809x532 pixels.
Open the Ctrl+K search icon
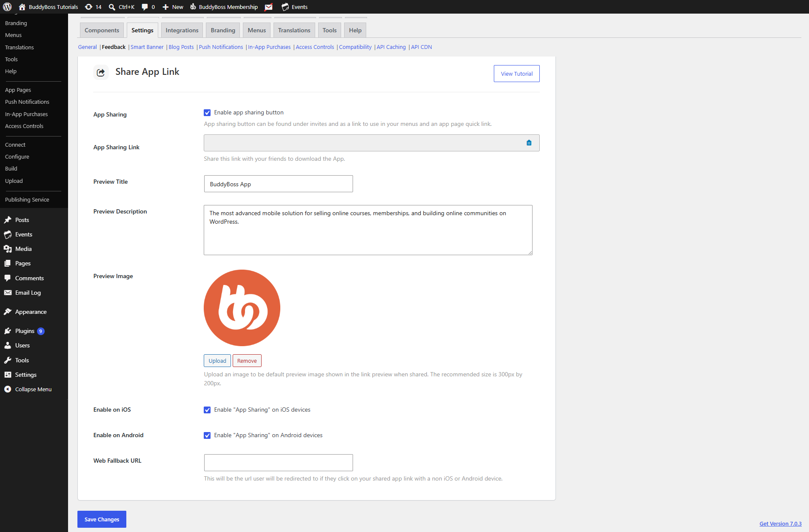tap(112, 7)
